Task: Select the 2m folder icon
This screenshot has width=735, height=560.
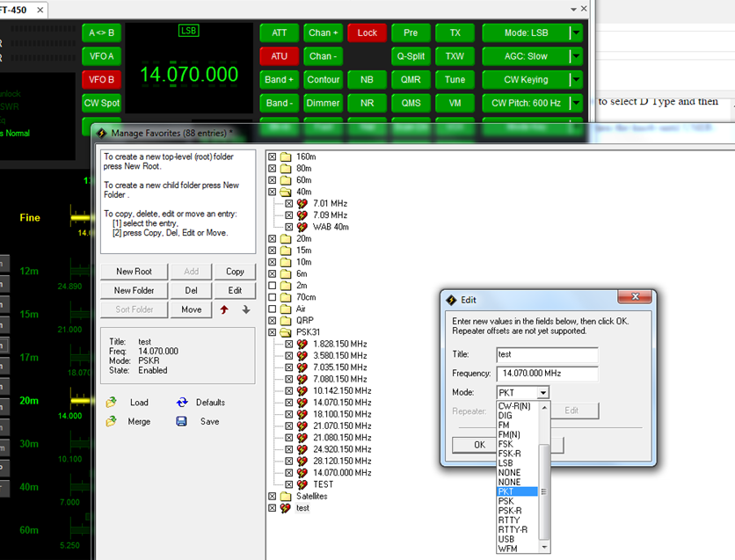Action: pyautogui.click(x=286, y=286)
